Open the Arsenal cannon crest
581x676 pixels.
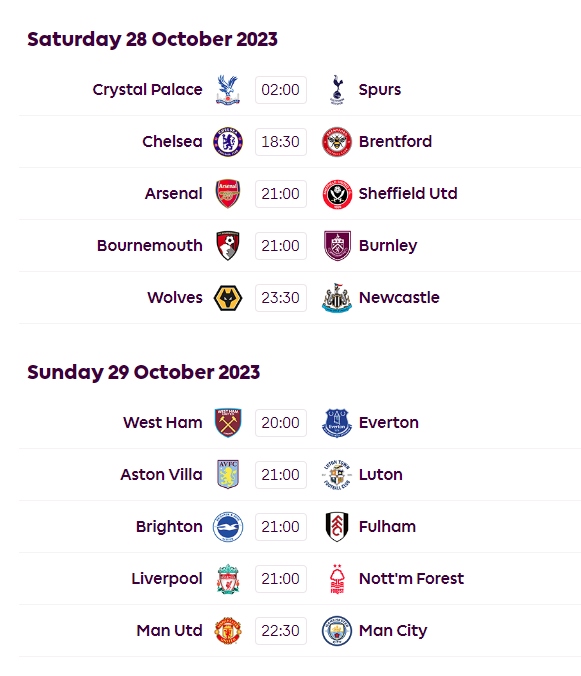(228, 194)
